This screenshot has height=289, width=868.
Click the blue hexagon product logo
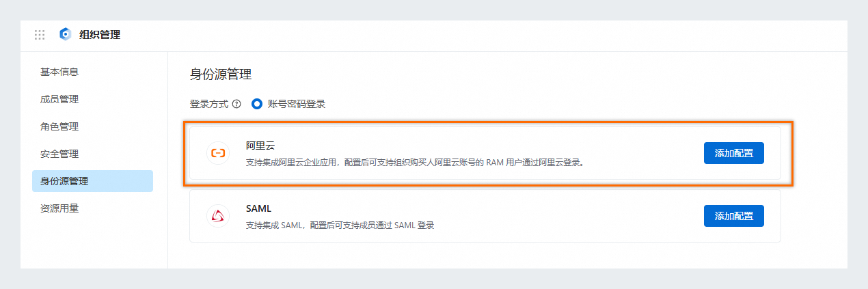(66, 34)
